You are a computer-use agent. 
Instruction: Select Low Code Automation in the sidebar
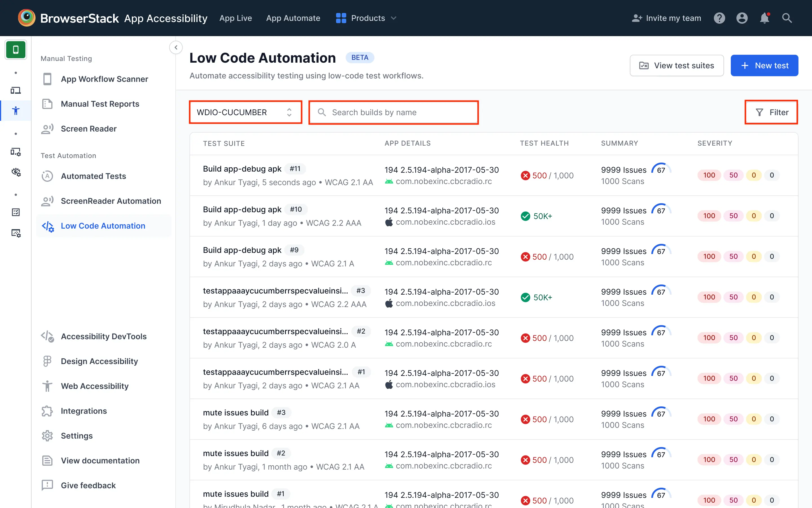[x=104, y=226]
